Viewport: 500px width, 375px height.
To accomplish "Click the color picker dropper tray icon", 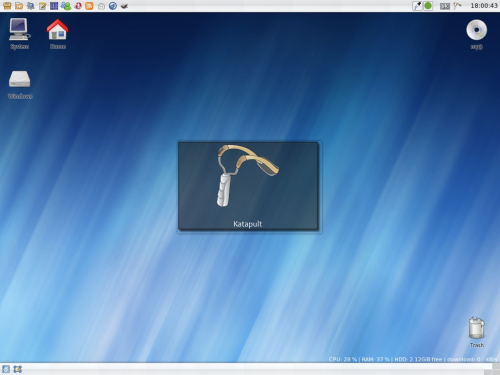I will [417, 6].
